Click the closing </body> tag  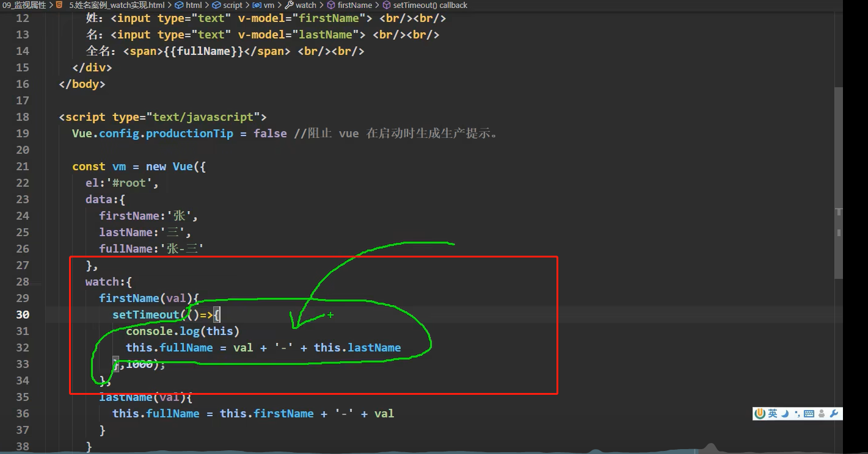82,84
